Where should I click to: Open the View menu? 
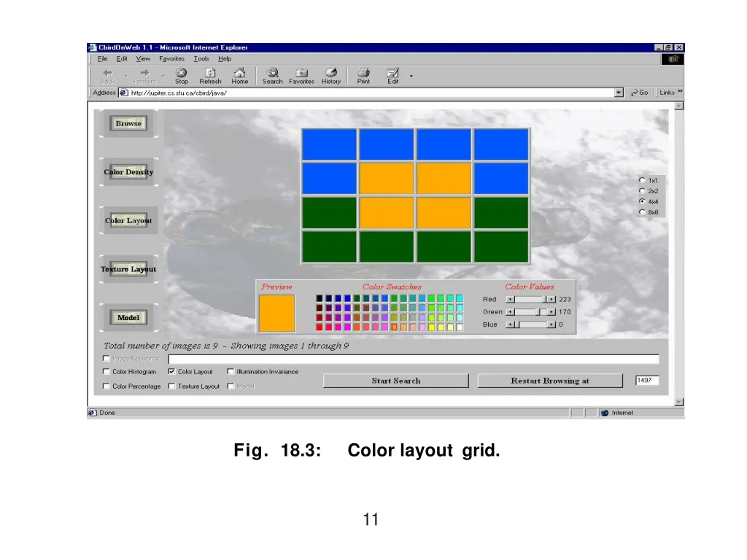(x=143, y=58)
